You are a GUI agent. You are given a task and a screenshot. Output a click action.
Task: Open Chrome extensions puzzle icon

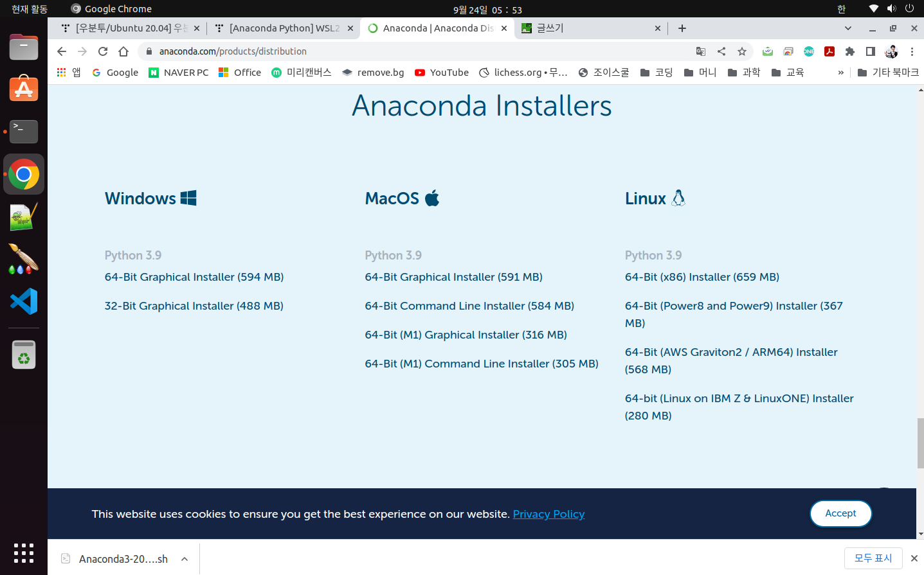(850, 51)
